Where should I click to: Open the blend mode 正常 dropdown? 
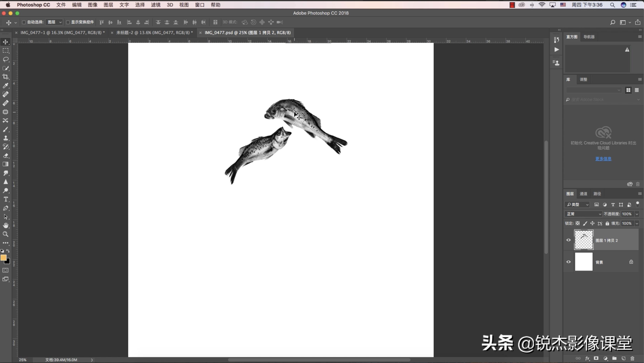tap(583, 214)
